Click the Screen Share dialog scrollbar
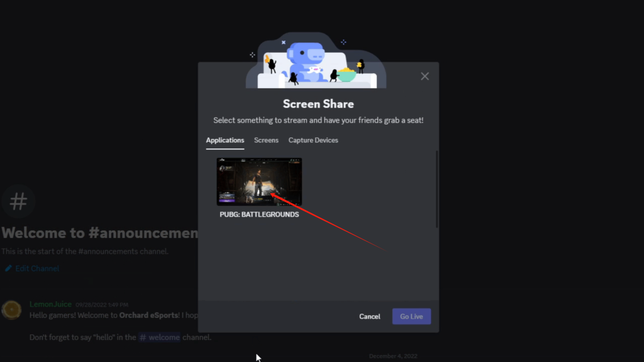The image size is (644, 362). pyautogui.click(x=436, y=189)
